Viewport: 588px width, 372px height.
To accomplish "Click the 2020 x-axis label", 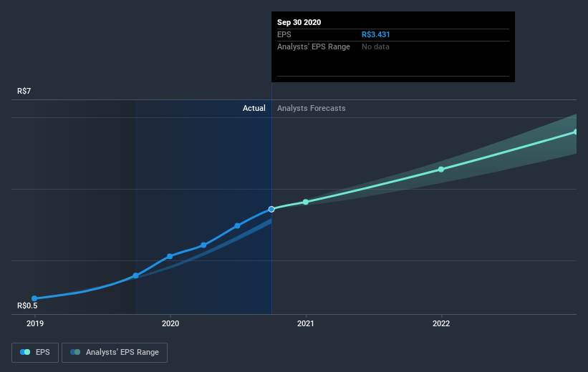I will coord(170,323).
